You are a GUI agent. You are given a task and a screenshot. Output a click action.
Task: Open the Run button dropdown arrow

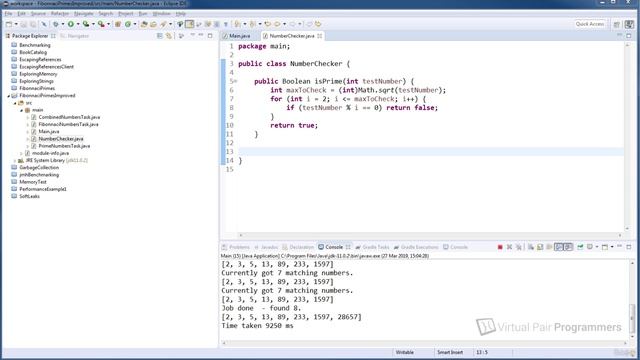(x=78, y=24)
